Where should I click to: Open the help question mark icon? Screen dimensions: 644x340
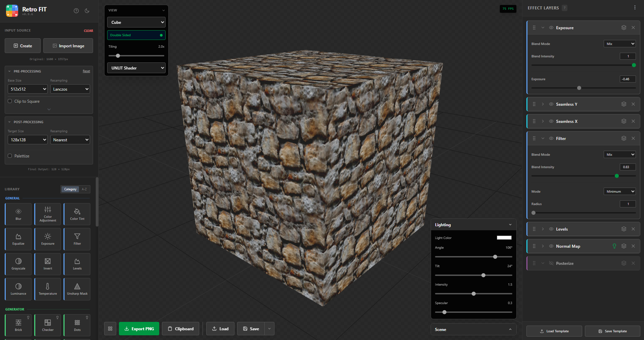[76, 11]
